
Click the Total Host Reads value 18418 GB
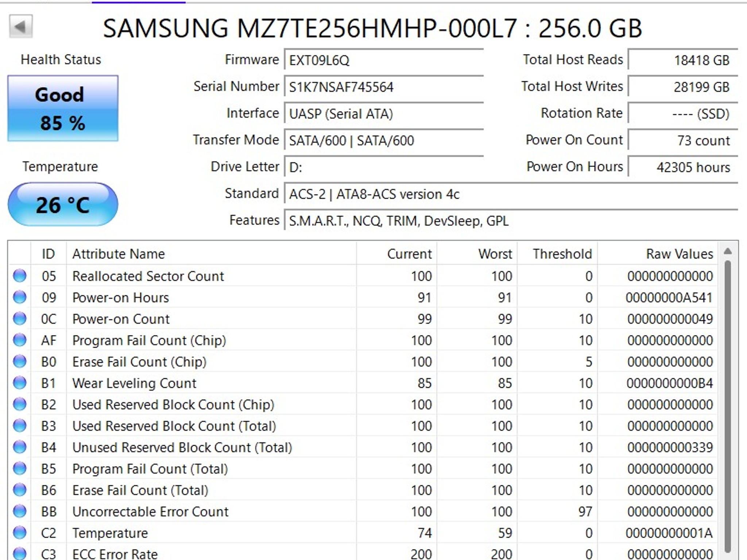(x=683, y=60)
